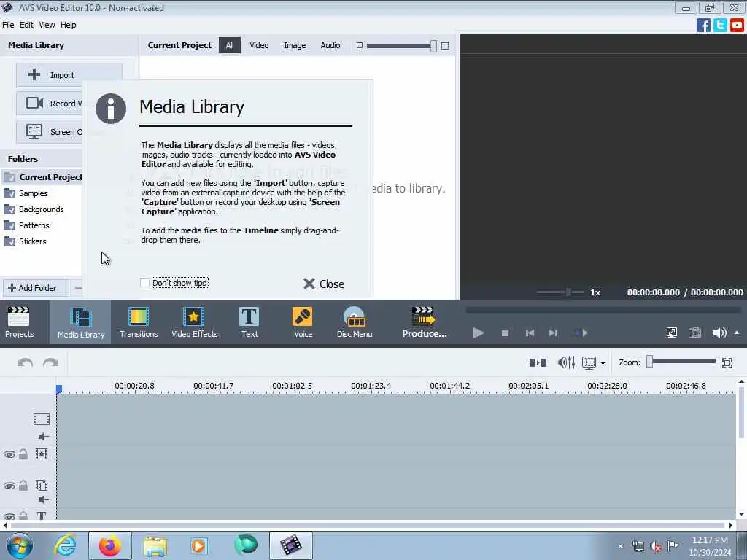Open the Help menu
The width and height of the screenshot is (747, 560).
(68, 25)
